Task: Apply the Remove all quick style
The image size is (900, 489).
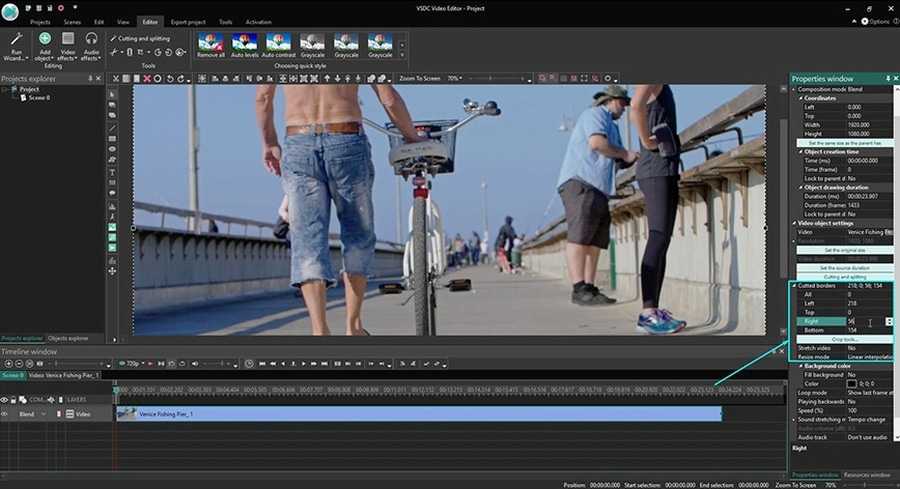Action: [x=211, y=46]
